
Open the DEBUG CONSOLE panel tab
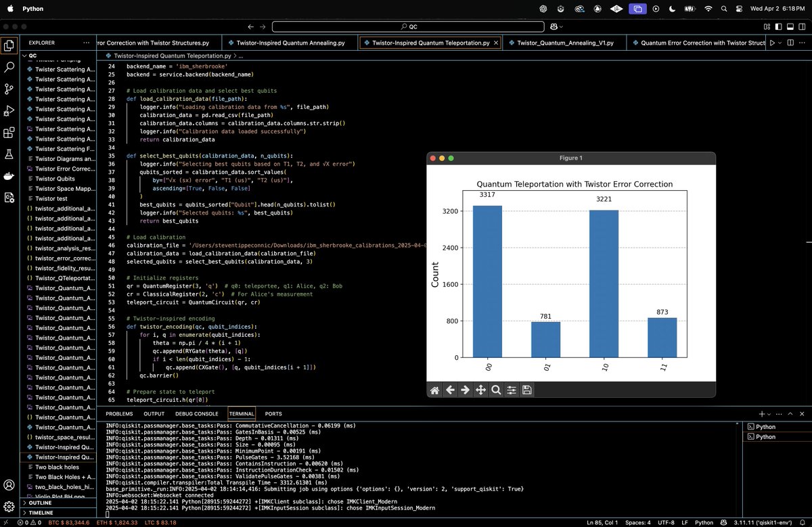coord(197,413)
